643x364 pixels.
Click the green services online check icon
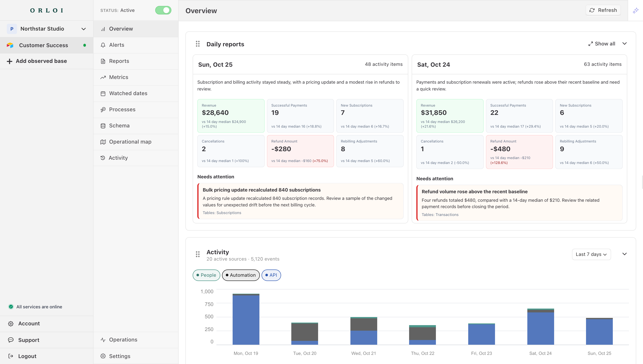point(11,307)
